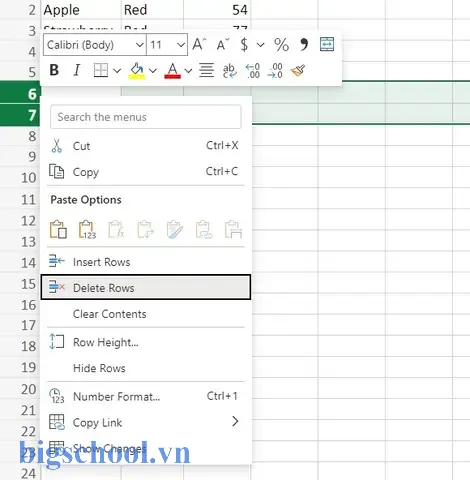
Task: Click the Decrease Font Size icon
Action: pyautogui.click(x=222, y=44)
